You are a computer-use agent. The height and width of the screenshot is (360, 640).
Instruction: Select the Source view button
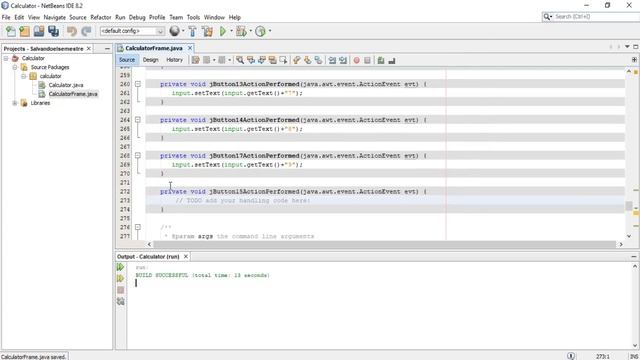(x=127, y=60)
